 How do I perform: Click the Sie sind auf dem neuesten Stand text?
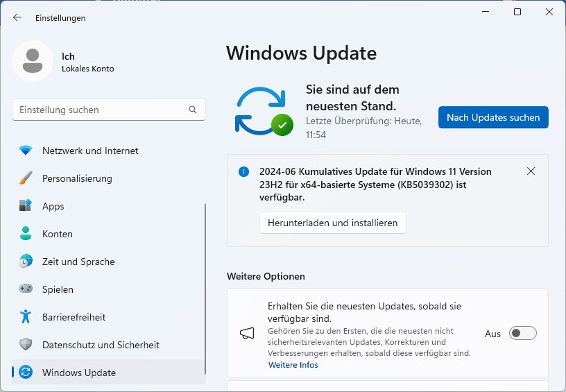coord(352,98)
